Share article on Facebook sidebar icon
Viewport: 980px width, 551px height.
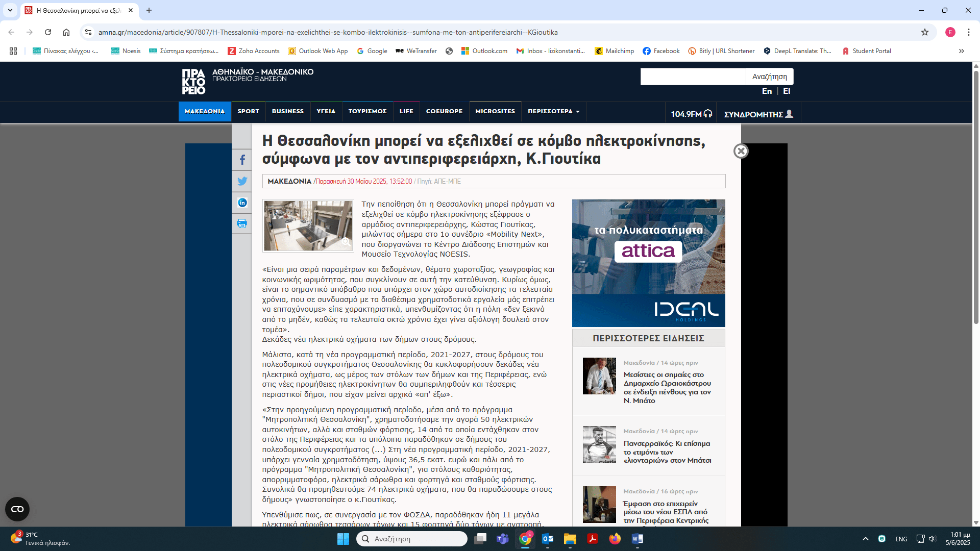pyautogui.click(x=242, y=160)
